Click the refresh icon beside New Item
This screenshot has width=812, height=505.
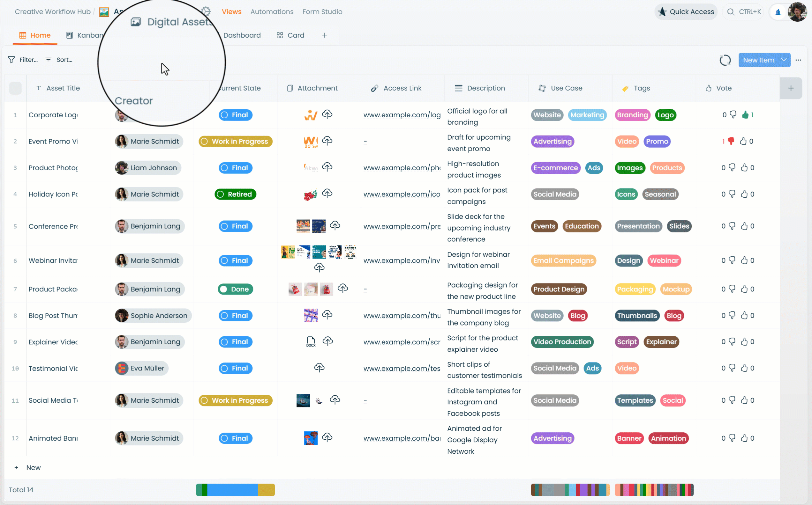725,60
